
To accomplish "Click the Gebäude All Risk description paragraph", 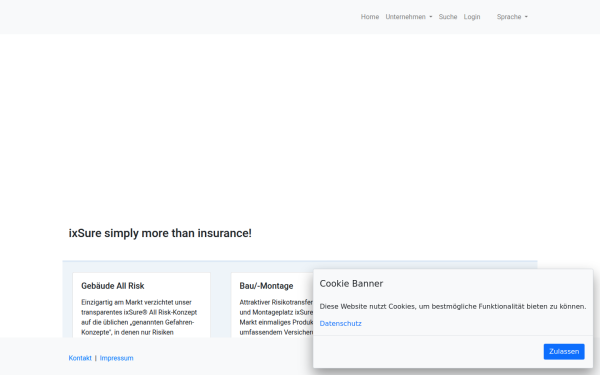I will tap(139, 317).
